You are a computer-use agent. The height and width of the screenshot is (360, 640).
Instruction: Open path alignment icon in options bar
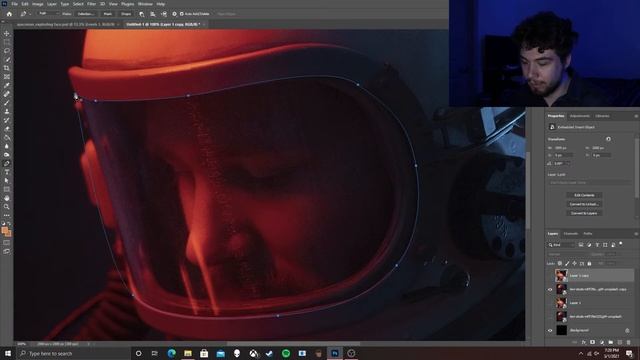pos(153,14)
